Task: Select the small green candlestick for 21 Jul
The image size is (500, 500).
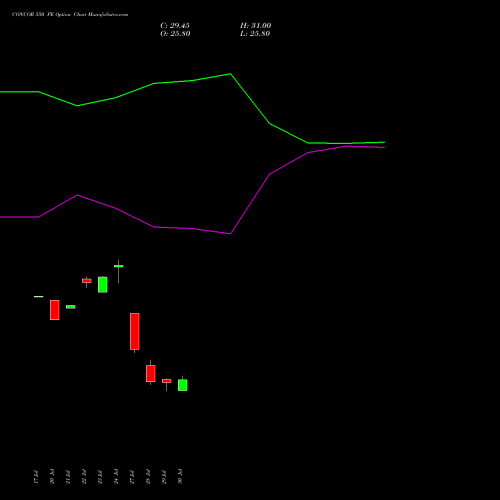Action: click(71, 307)
